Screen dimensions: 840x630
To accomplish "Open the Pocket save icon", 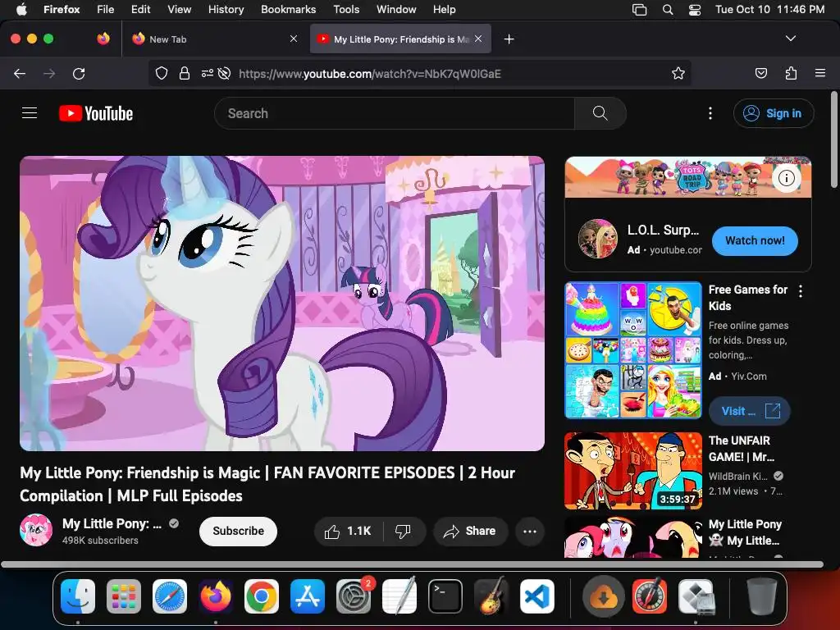I will pos(760,73).
